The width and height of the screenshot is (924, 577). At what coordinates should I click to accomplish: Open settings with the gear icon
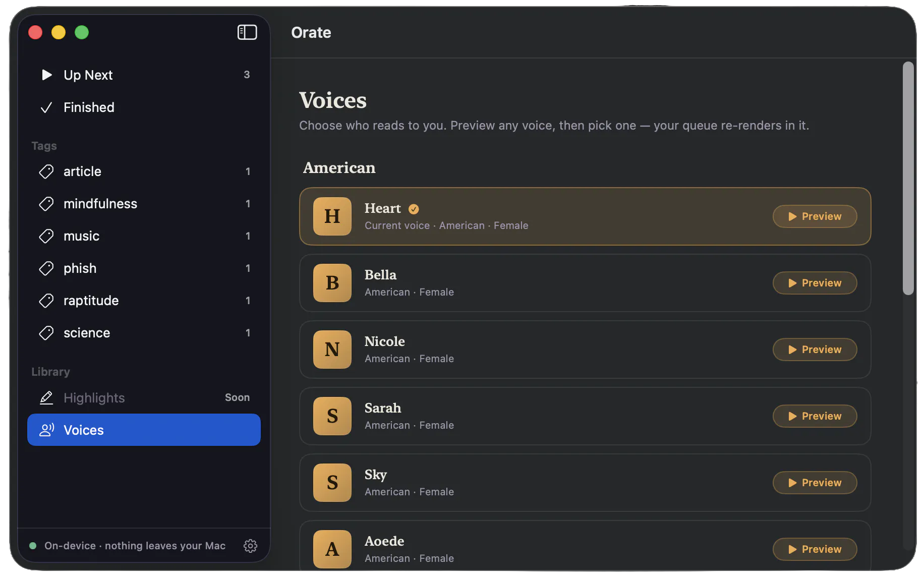(250, 546)
